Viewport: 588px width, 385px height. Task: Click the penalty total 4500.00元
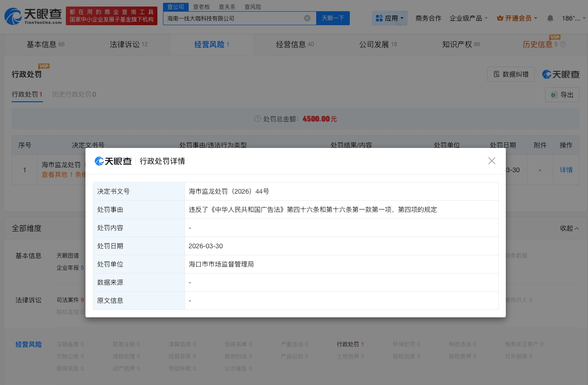pos(319,119)
